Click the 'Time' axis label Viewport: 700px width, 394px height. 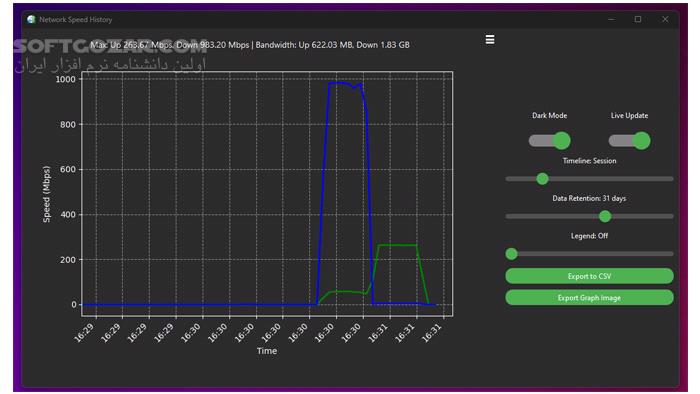pyautogui.click(x=267, y=351)
